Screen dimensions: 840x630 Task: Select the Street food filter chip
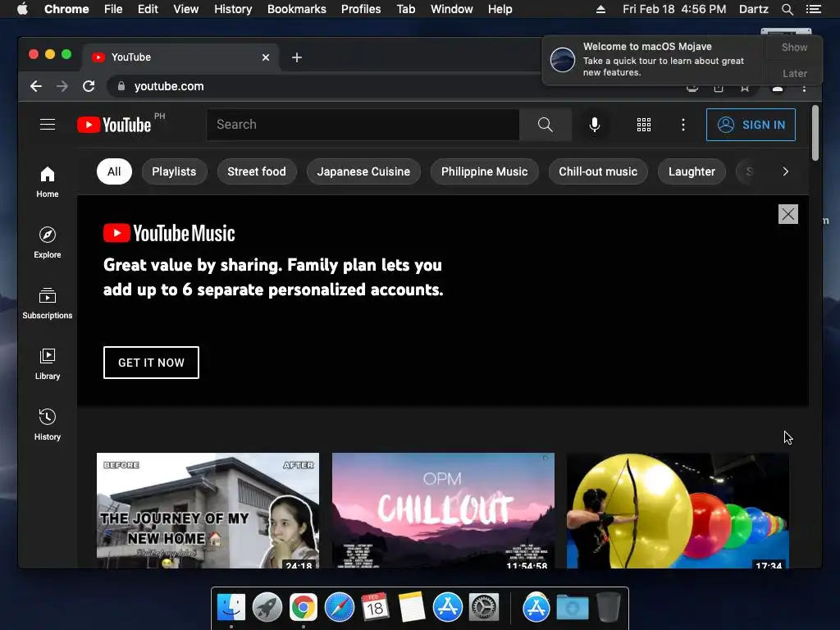click(257, 171)
